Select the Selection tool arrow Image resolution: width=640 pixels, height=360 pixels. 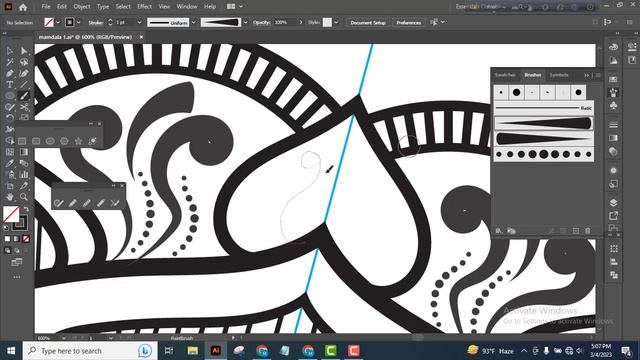click(x=10, y=51)
